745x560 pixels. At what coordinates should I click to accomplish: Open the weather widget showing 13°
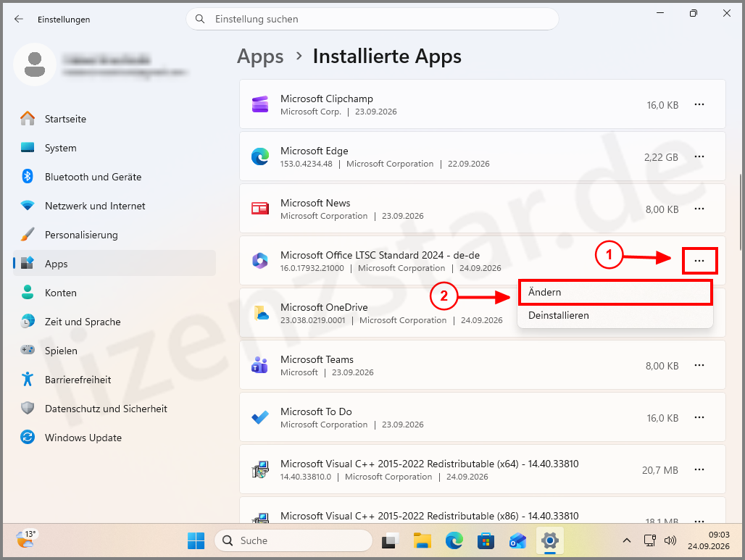click(26, 540)
